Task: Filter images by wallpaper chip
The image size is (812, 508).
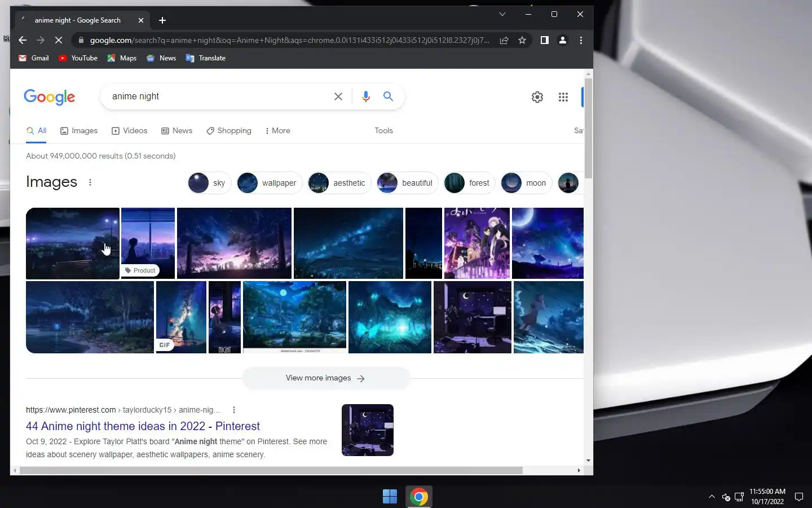Action: pyautogui.click(x=270, y=183)
